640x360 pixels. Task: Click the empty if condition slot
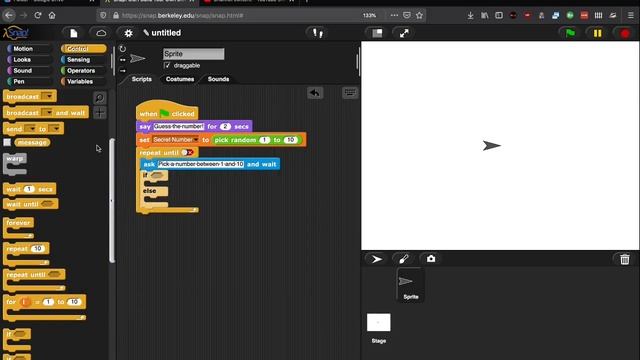coord(157,175)
